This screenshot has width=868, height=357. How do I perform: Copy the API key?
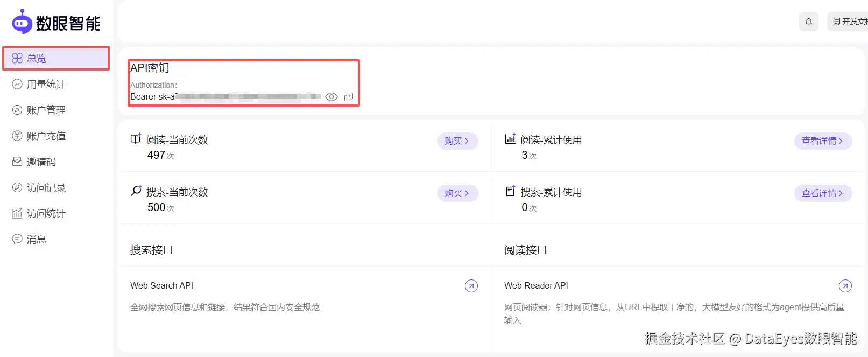pos(349,97)
